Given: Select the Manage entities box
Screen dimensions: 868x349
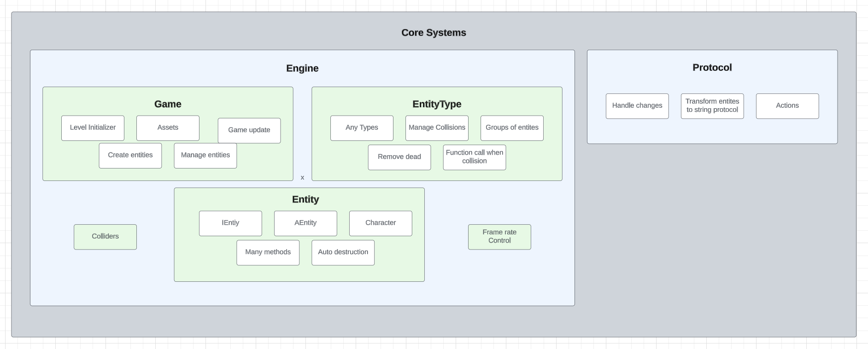Looking at the screenshot, I should coord(205,156).
